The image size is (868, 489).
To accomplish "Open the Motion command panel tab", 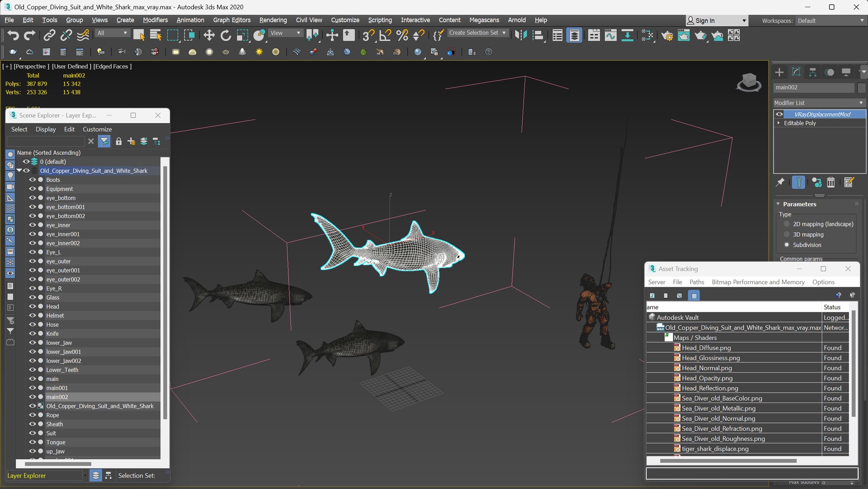I will 830,72.
